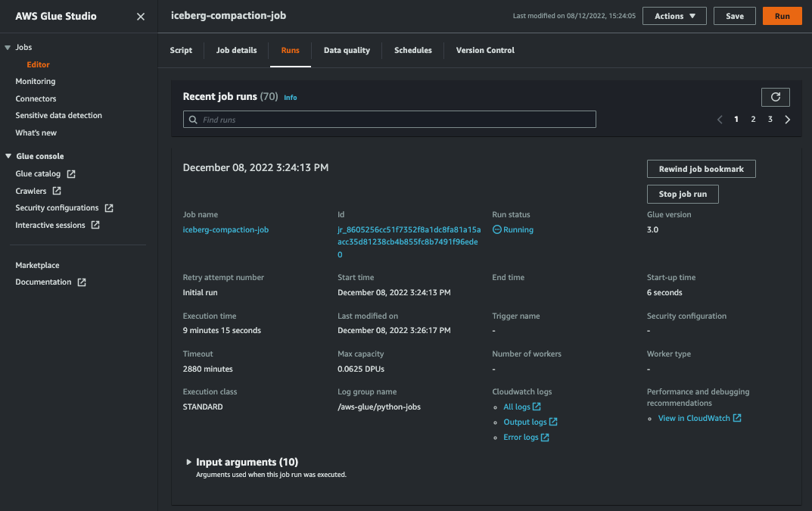Click the search magnifier icon in Find runs
The height and width of the screenshot is (511, 812).
(193, 120)
